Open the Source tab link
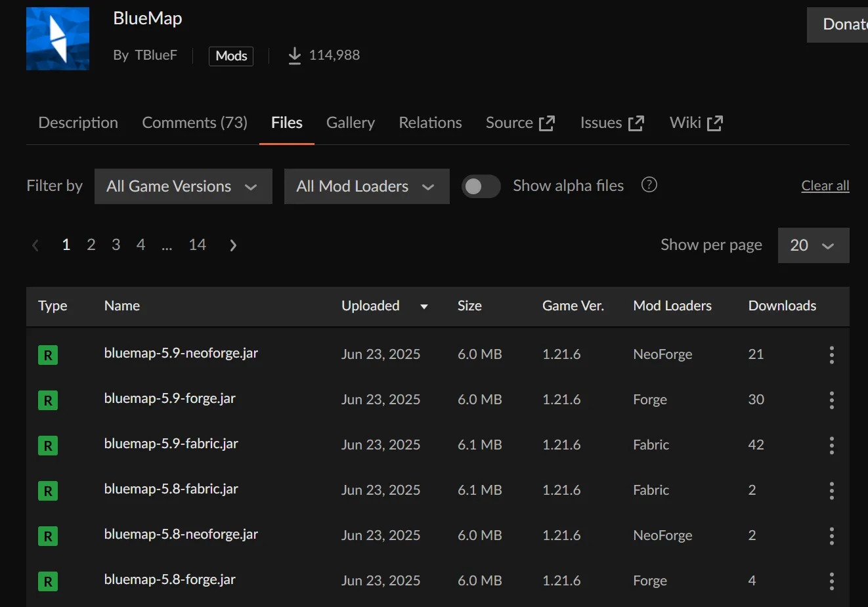The height and width of the screenshot is (607, 868). 521,123
